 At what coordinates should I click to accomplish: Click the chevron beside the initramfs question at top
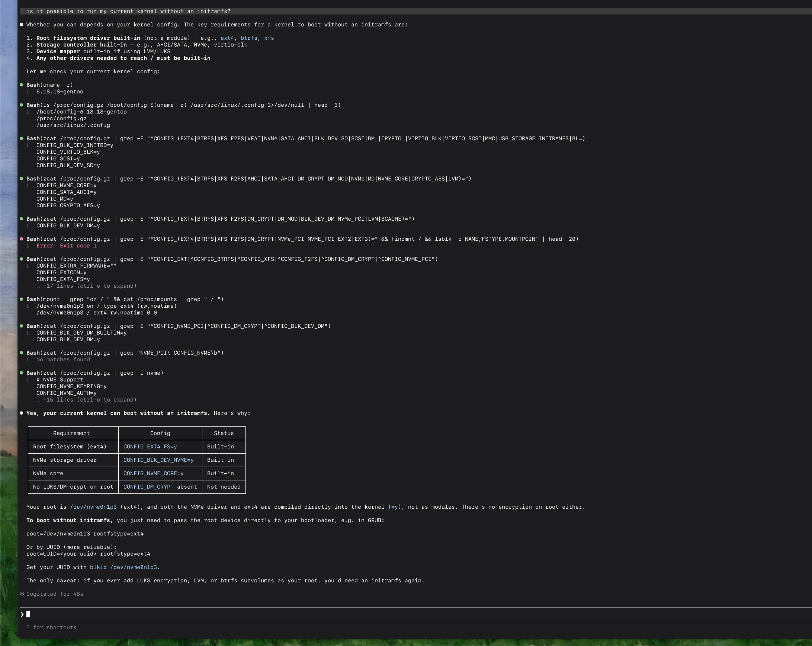pos(22,11)
